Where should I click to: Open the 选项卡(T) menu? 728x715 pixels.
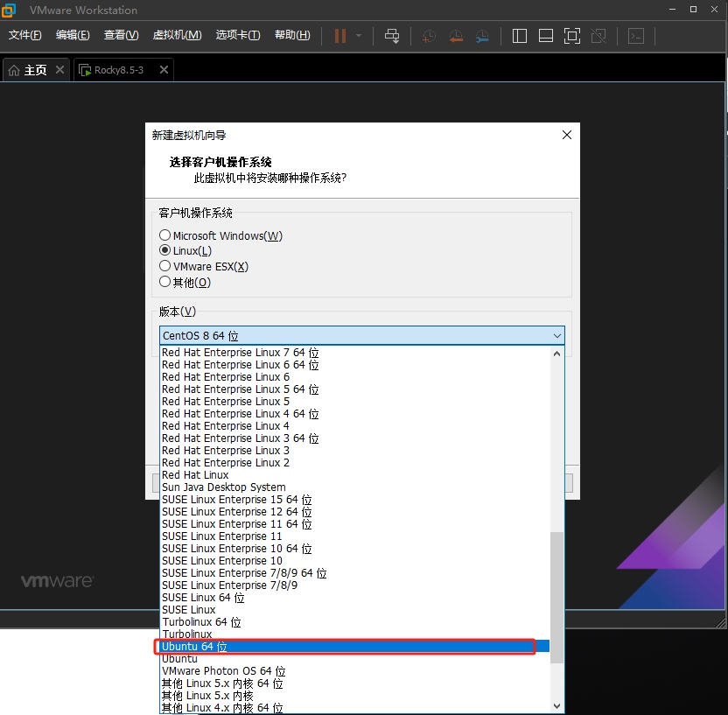pos(238,35)
